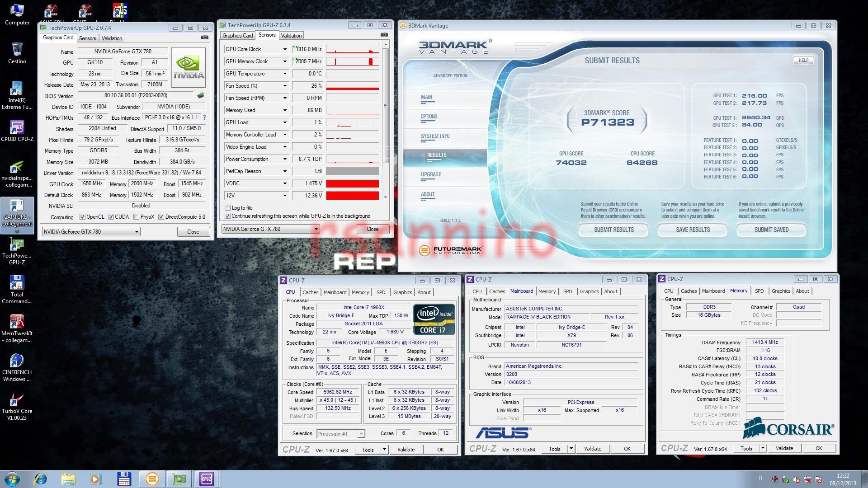Click the Bus Interface question mark icon
The image size is (868, 488).
point(204,117)
